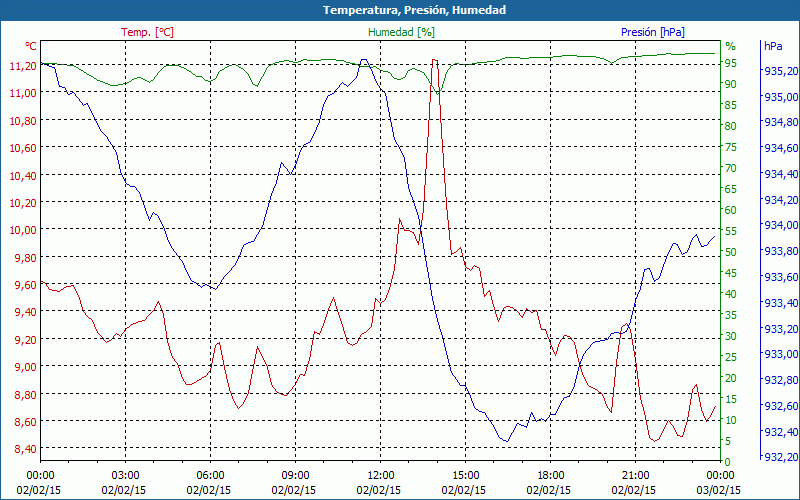This screenshot has height=500, width=800.
Task: Click pressure axis value '932,40'
Action: (781, 432)
